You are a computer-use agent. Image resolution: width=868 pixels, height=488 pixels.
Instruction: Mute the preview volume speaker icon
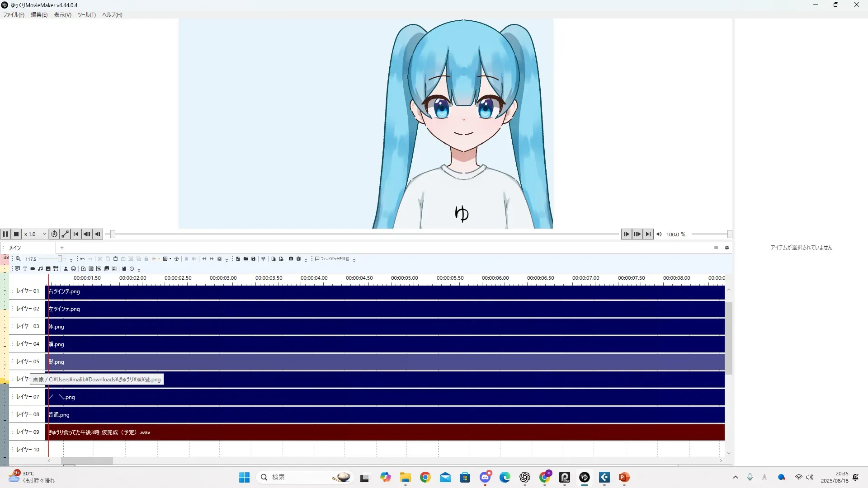click(659, 234)
